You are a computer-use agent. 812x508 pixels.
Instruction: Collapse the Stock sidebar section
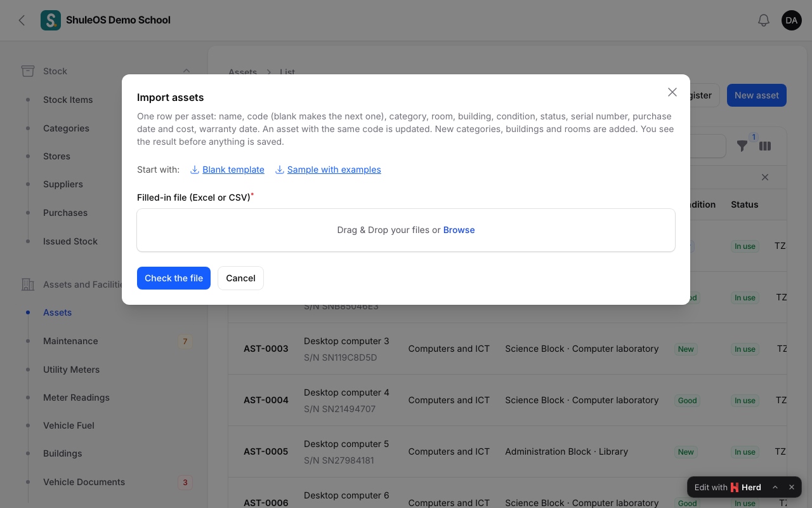[x=187, y=71]
